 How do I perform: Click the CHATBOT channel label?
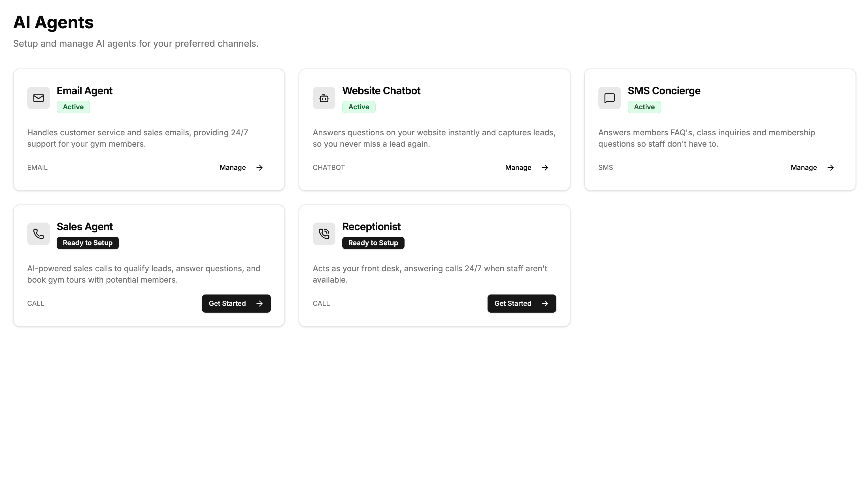pos(329,168)
